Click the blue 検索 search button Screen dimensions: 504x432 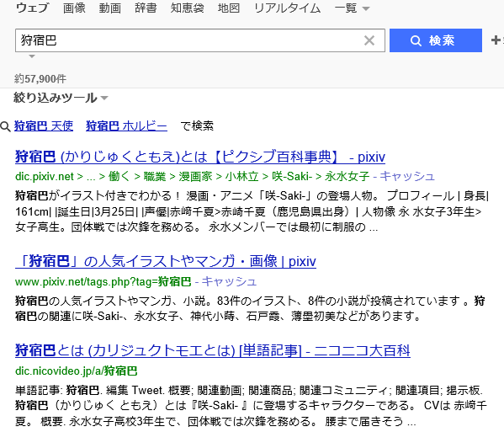pyautogui.click(x=436, y=40)
